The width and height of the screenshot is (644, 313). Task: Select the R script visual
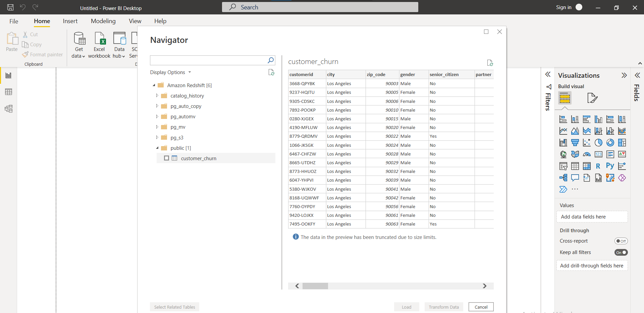click(x=598, y=166)
